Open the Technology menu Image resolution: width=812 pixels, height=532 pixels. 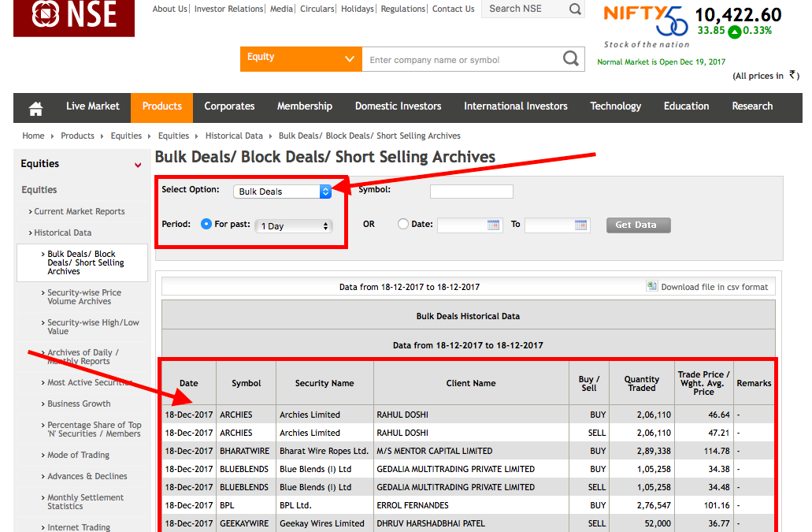point(616,106)
